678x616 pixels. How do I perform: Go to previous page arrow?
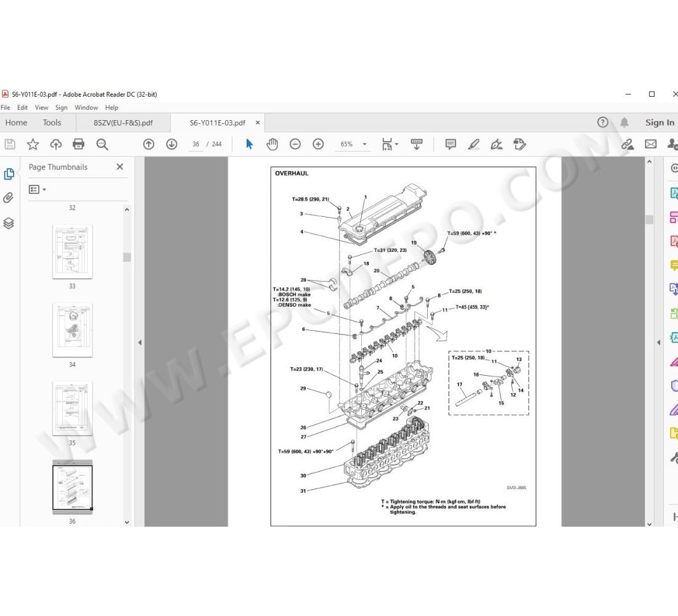[149, 144]
